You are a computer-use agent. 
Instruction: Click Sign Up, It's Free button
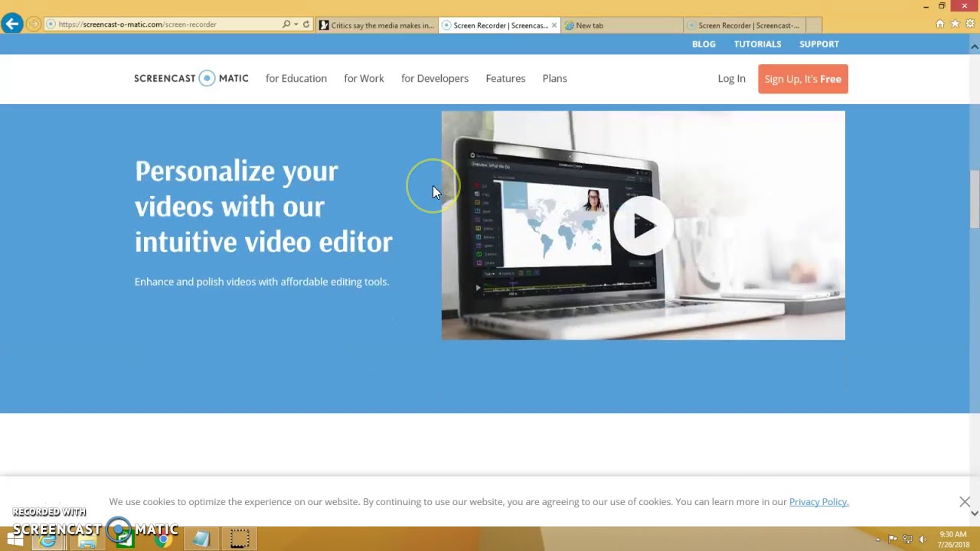pos(802,79)
